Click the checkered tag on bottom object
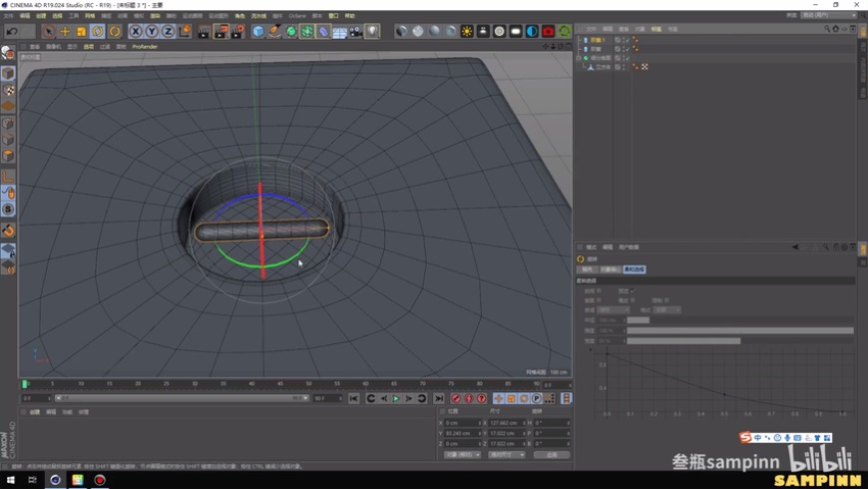The height and width of the screenshot is (489, 868). pyautogui.click(x=645, y=67)
